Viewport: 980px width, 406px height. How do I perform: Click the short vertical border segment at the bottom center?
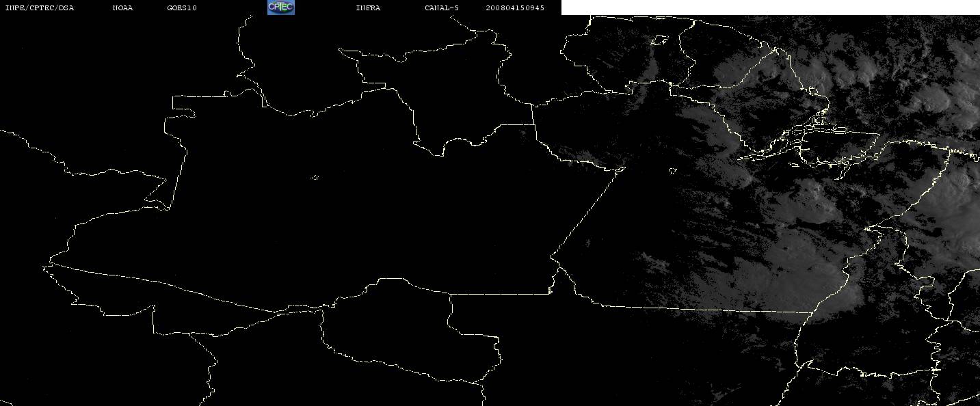click(x=450, y=314)
